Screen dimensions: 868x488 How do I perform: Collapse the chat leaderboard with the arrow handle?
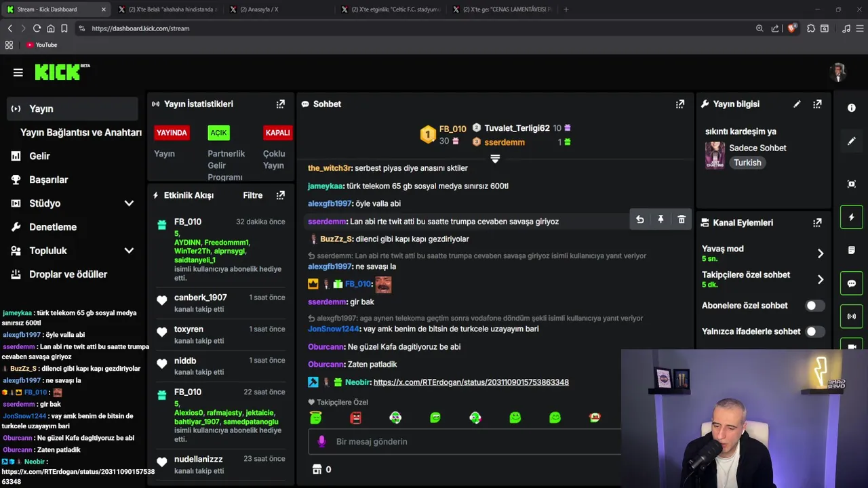click(x=495, y=159)
